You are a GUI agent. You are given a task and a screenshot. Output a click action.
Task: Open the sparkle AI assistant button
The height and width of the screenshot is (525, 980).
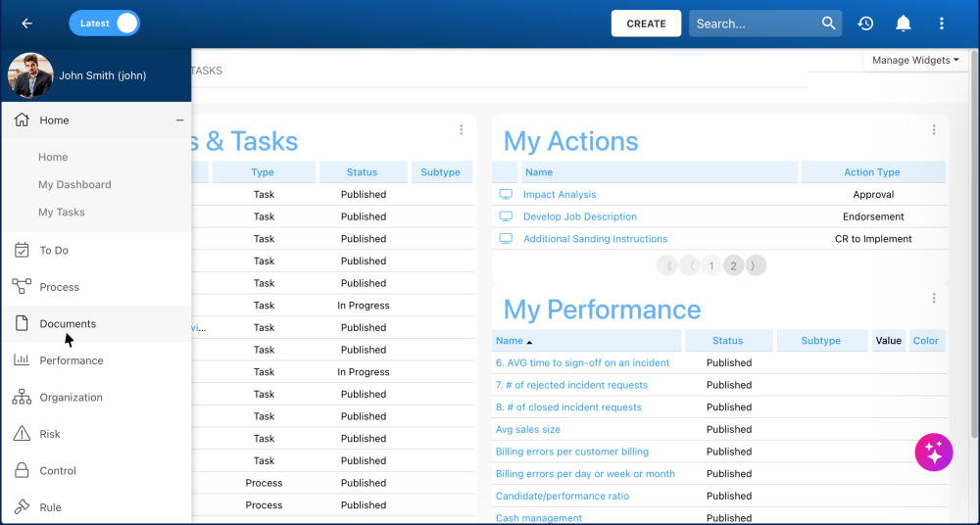point(933,453)
